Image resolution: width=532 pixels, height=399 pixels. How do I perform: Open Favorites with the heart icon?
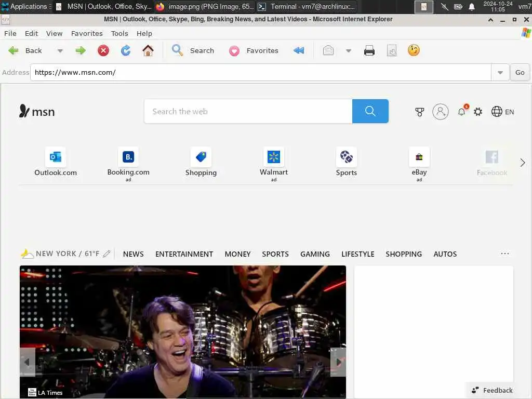pyautogui.click(x=234, y=51)
